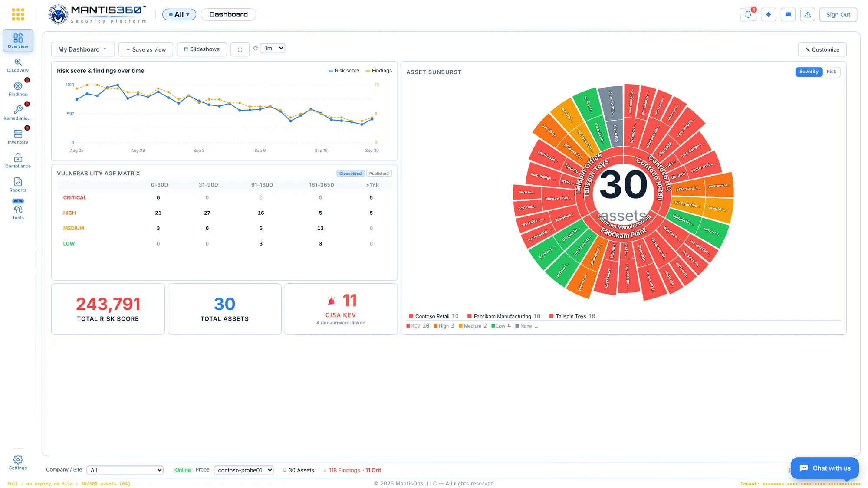Image resolution: width=868 pixels, height=488 pixels.
Task: Click the Dashboard tab in header
Action: [x=228, y=15]
